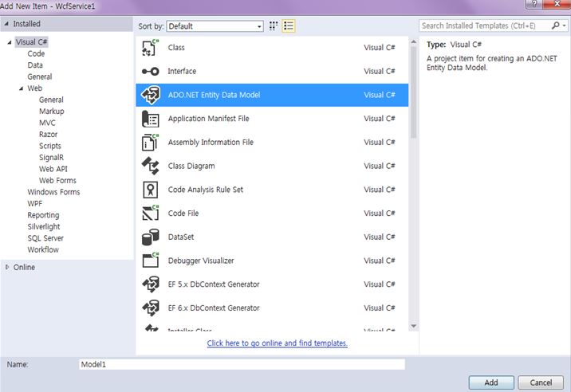Click the search magnifier icon
Screen dimensions: 571x392
tap(555, 25)
